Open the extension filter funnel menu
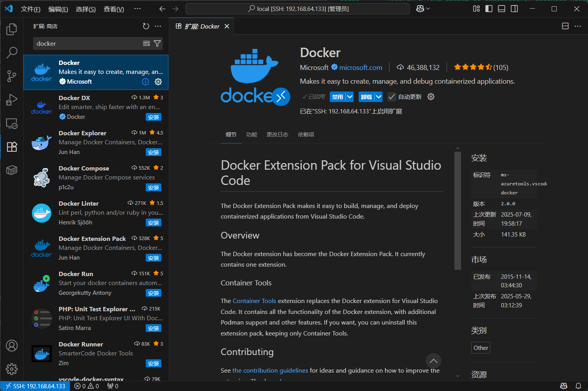The width and height of the screenshot is (588, 391). pos(157,43)
